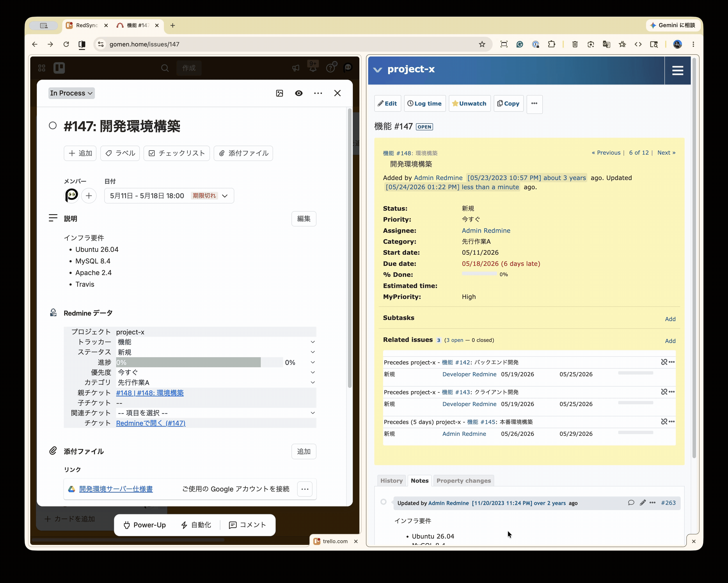Quote note #263 speech bubble icon
The height and width of the screenshot is (583, 728).
point(631,503)
